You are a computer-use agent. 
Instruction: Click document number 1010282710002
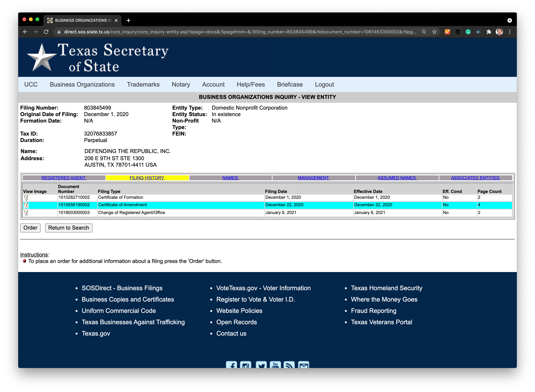tap(74, 197)
